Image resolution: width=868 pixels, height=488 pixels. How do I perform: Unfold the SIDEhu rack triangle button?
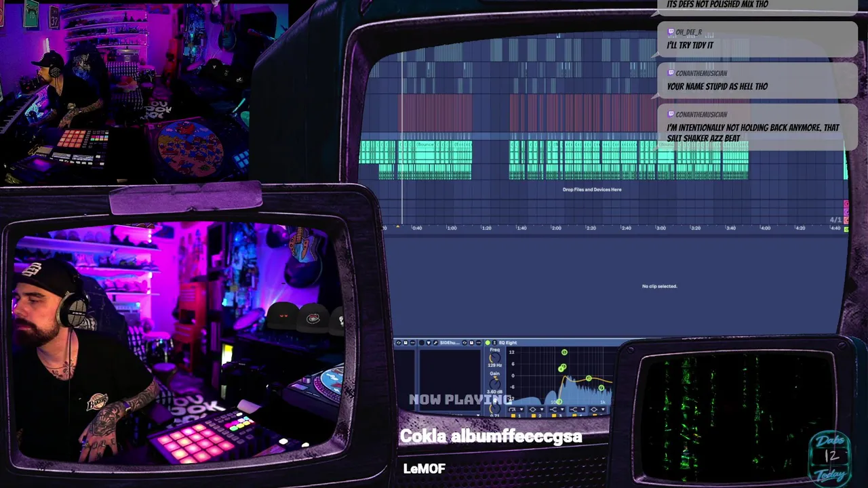coord(429,343)
